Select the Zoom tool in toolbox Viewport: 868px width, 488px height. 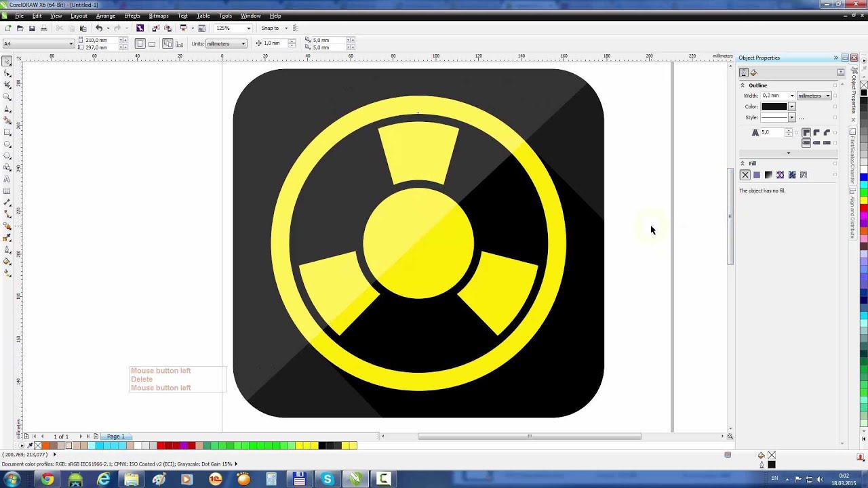[x=7, y=97]
